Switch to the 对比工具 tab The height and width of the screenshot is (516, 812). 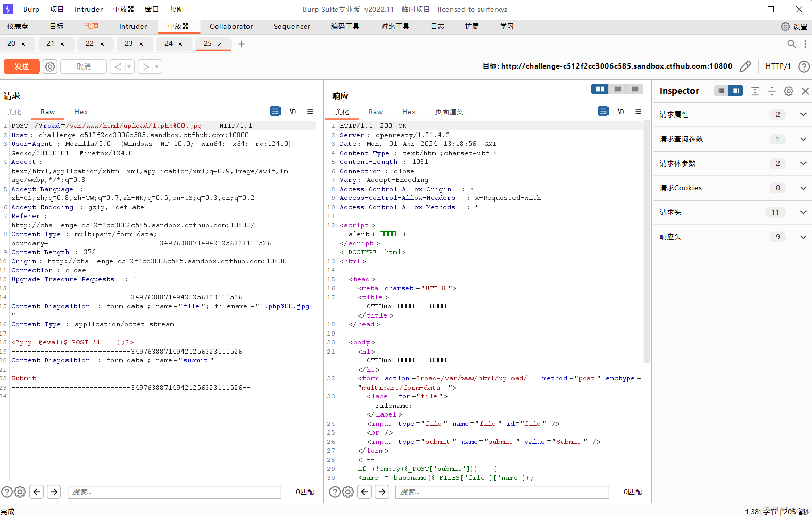pyautogui.click(x=395, y=26)
